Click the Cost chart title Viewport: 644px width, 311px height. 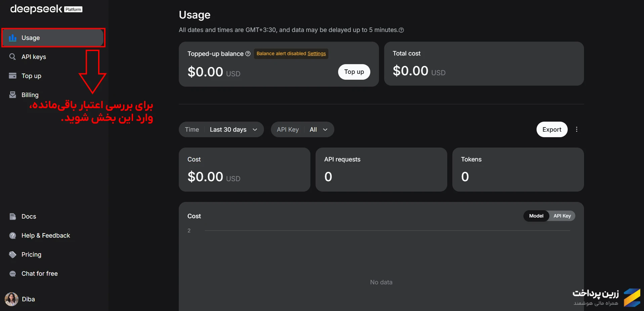[194, 216]
